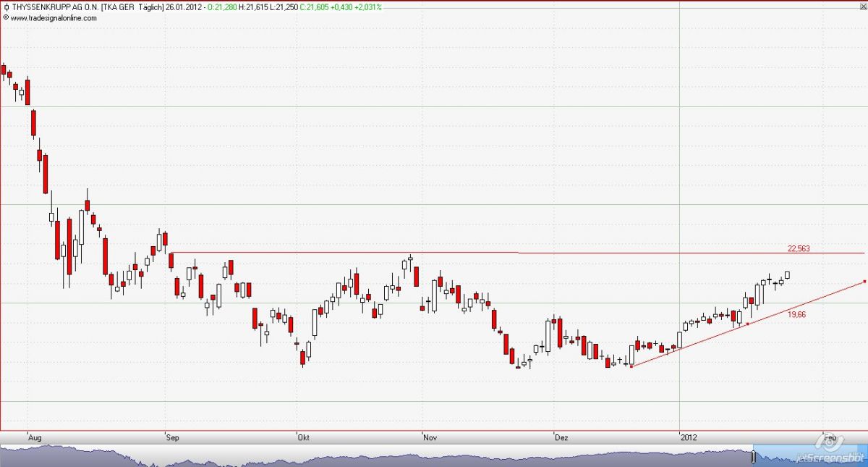Click the Sep label on time axis
Screen dimensions: 868x467
coord(172,438)
